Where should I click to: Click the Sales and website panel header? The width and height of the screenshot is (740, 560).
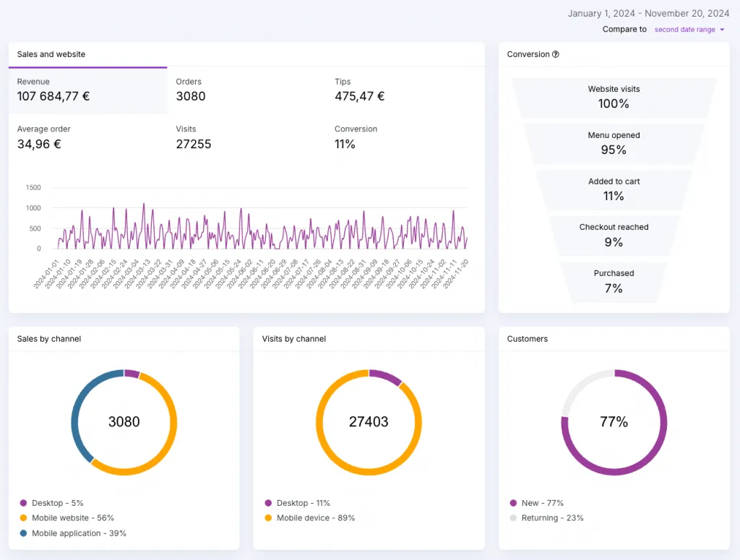[51, 54]
